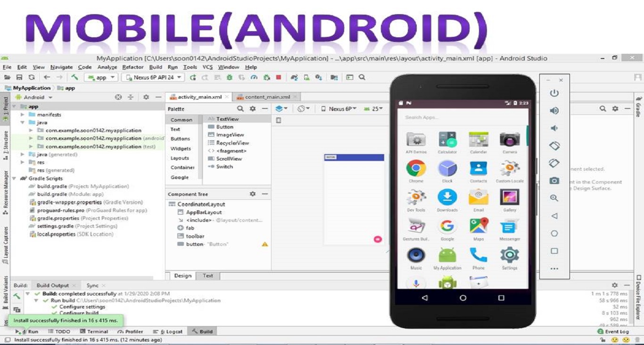The height and width of the screenshot is (345, 644).
Task: Click the Make Project hammer icon
Action: (74, 77)
